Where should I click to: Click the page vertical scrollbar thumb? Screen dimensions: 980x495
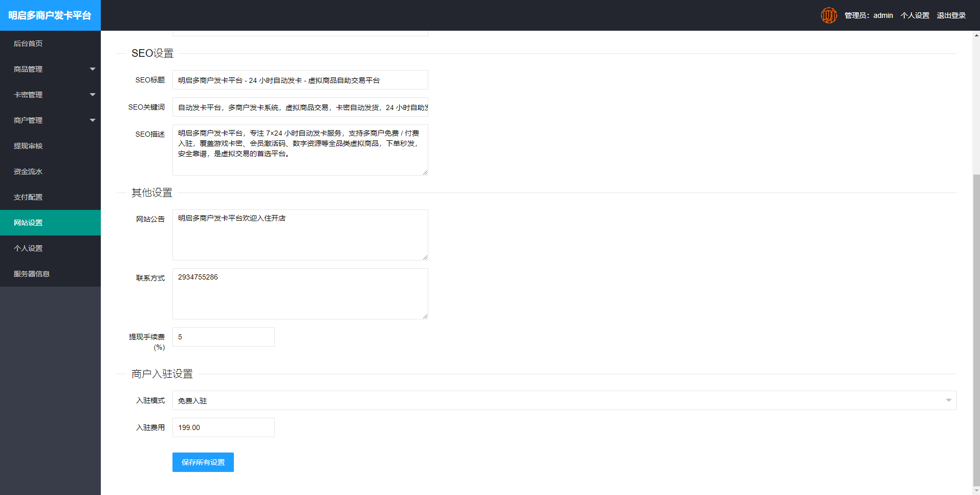(x=976, y=328)
